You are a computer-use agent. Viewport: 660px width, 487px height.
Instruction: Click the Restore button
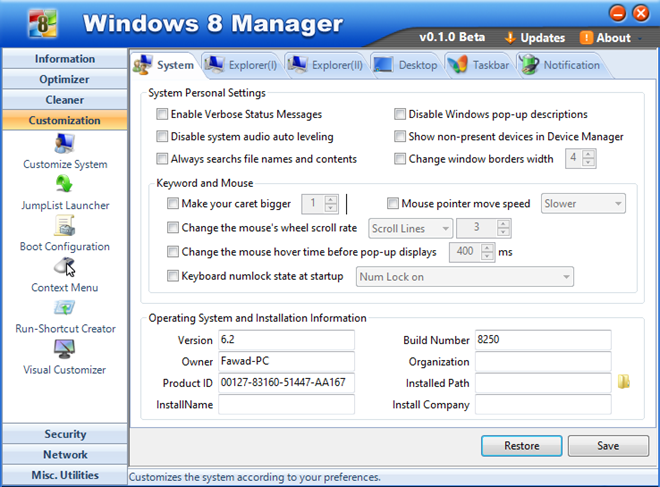(522, 446)
